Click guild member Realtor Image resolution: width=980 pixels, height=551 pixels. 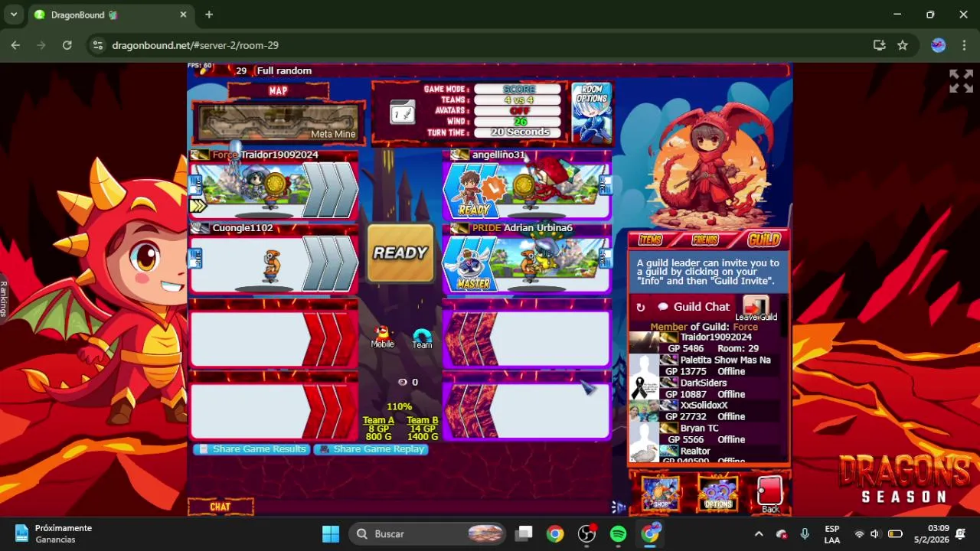[x=695, y=452]
